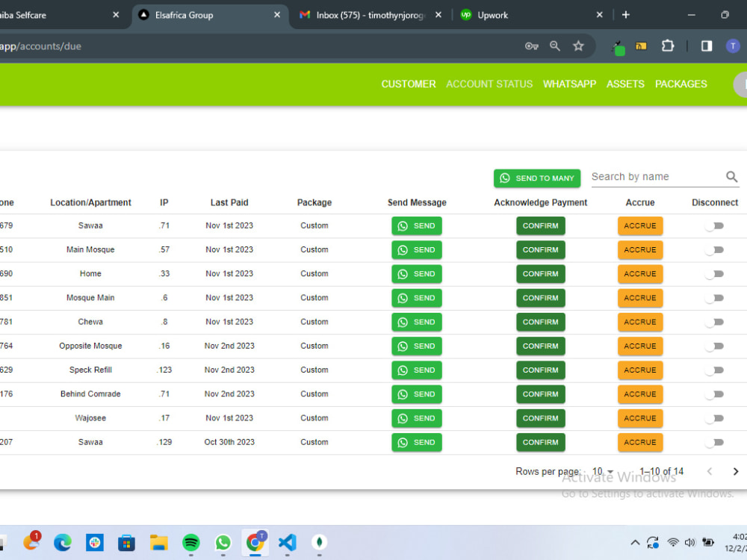Screen dimensions: 747x560
Task: Toggle Disconnect for Chewa row
Action: pyautogui.click(x=715, y=322)
